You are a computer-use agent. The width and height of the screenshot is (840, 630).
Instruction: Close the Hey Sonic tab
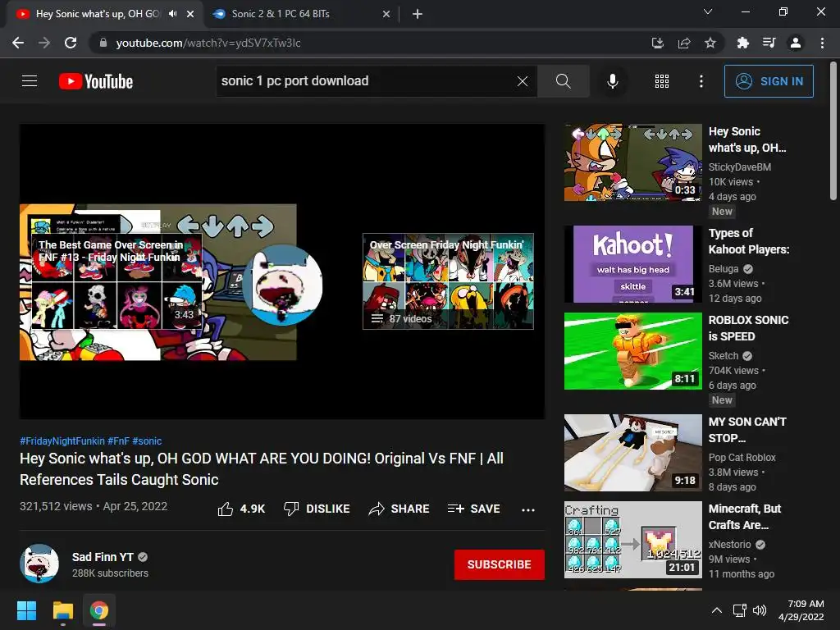point(190,14)
